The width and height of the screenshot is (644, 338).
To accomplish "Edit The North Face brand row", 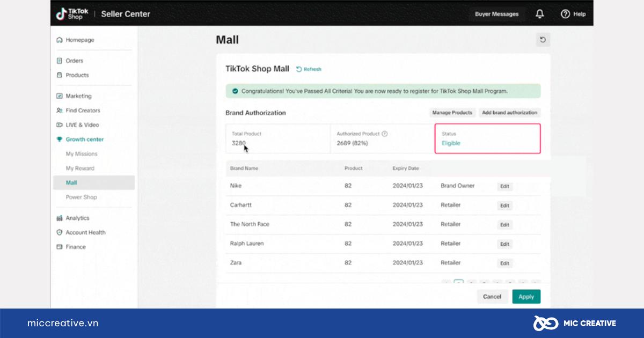I will click(504, 225).
